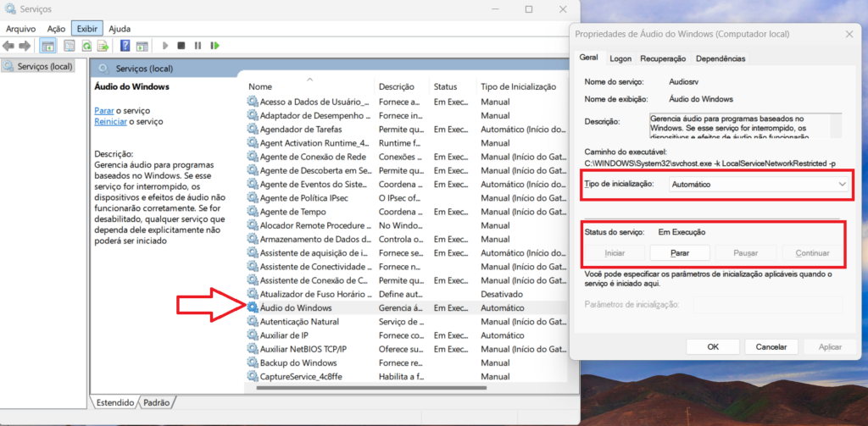Close the Propriedades de Áudio do Windows dialog
Screen dimensions: 868x426
tap(849, 35)
